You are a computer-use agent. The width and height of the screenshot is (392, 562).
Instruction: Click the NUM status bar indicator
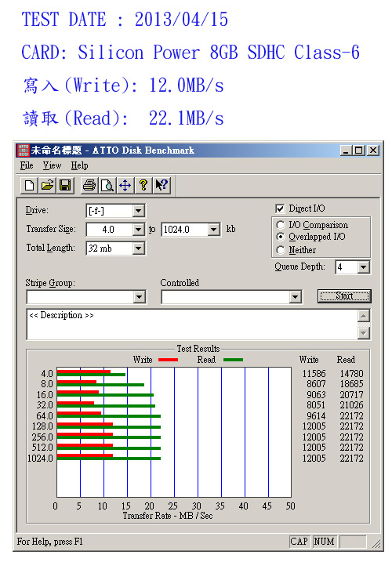click(x=325, y=542)
